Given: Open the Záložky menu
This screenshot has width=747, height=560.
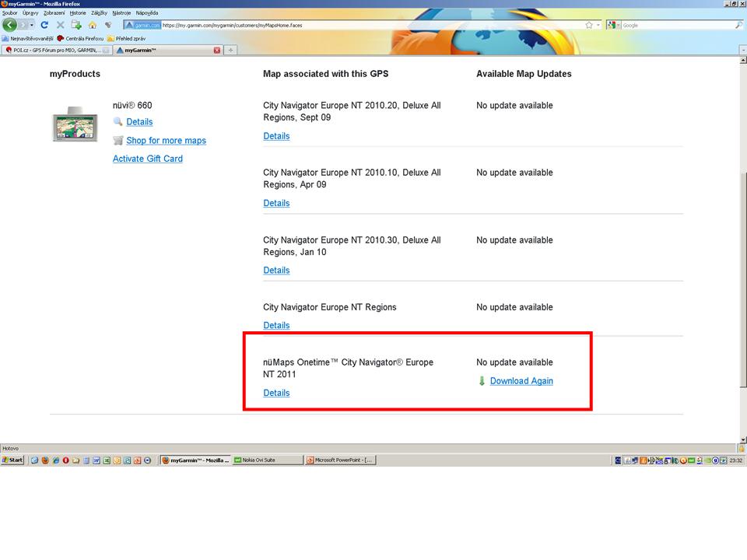Looking at the screenshot, I should tap(98, 13).
